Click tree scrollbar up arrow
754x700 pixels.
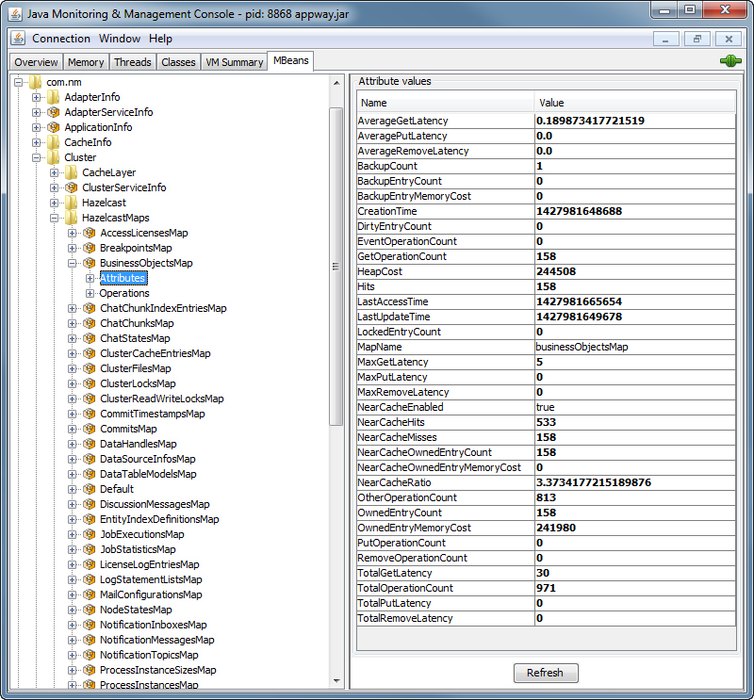336,83
